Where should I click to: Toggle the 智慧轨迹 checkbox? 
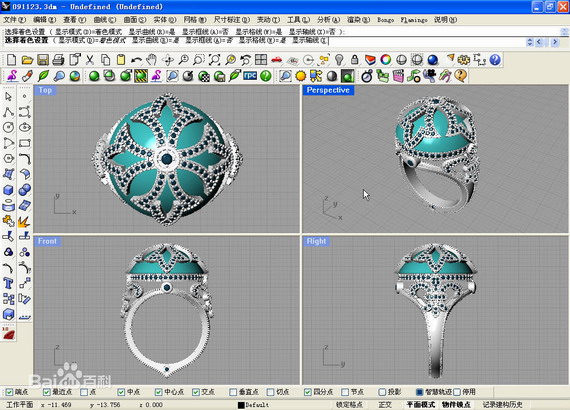click(420, 392)
